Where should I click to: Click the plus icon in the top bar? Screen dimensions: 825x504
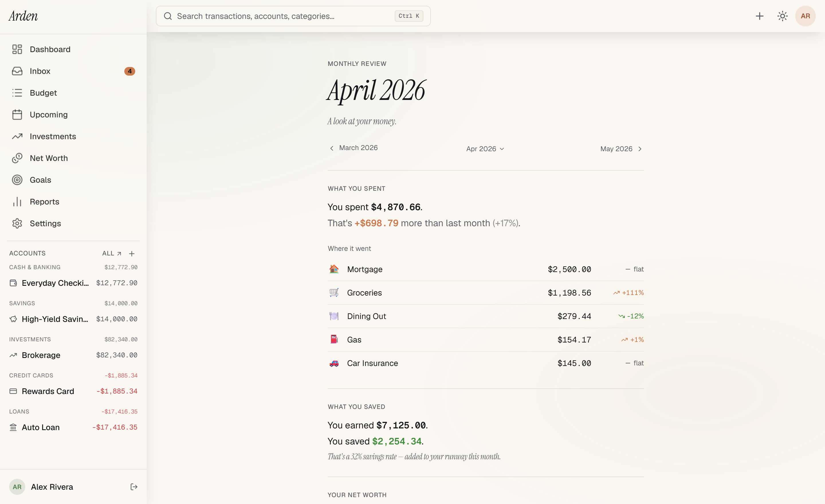point(759,16)
